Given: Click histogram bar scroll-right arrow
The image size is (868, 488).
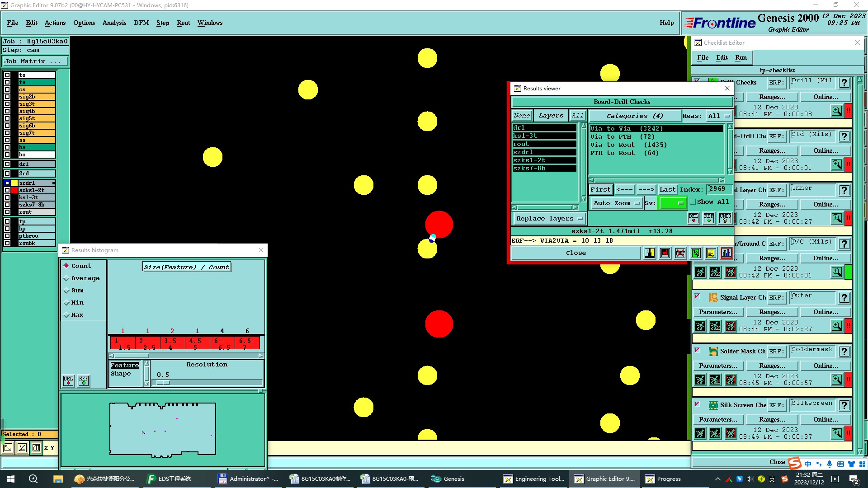Looking at the screenshot, I should click(261, 356).
